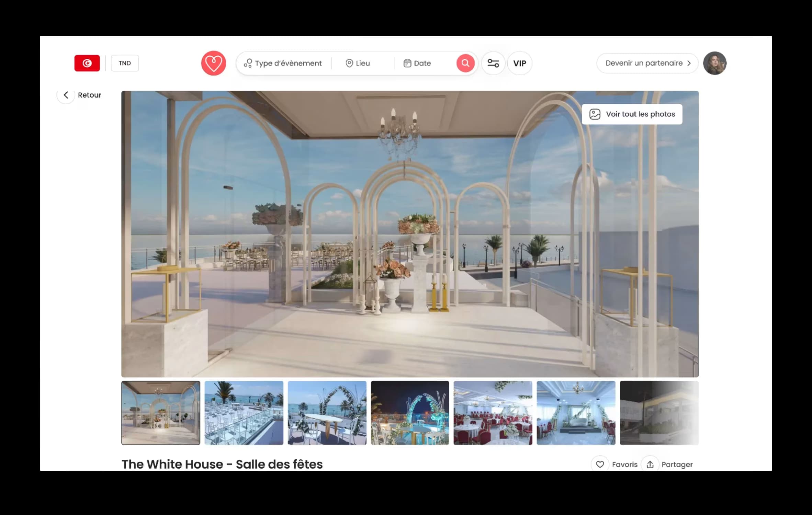
Task: Select the night blue-lit arch thumbnail
Action: tap(410, 413)
